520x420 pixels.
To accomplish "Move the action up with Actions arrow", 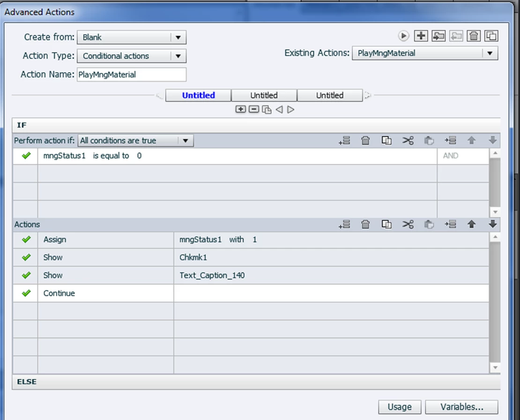I will (x=471, y=224).
